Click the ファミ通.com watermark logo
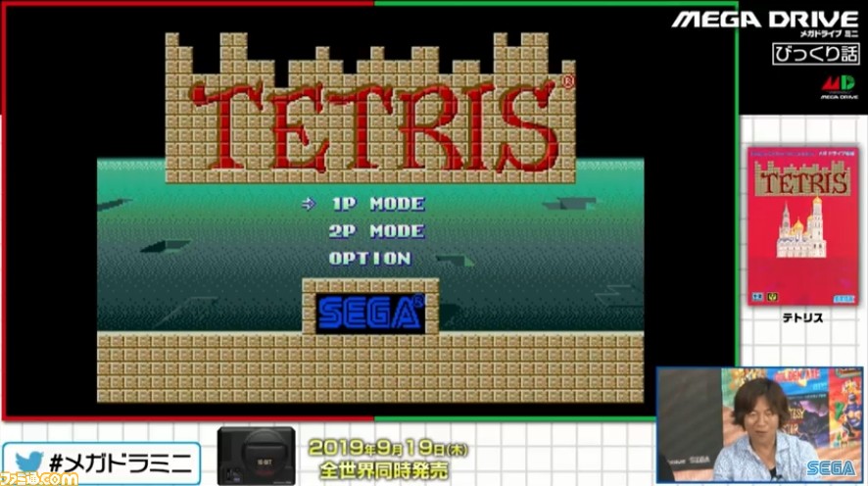868x486 pixels. (39, 478)
